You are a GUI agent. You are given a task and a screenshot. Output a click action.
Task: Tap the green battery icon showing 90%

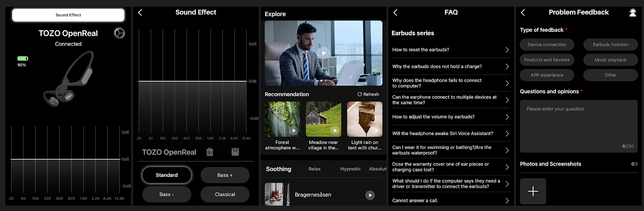click(x=22, y=58)
